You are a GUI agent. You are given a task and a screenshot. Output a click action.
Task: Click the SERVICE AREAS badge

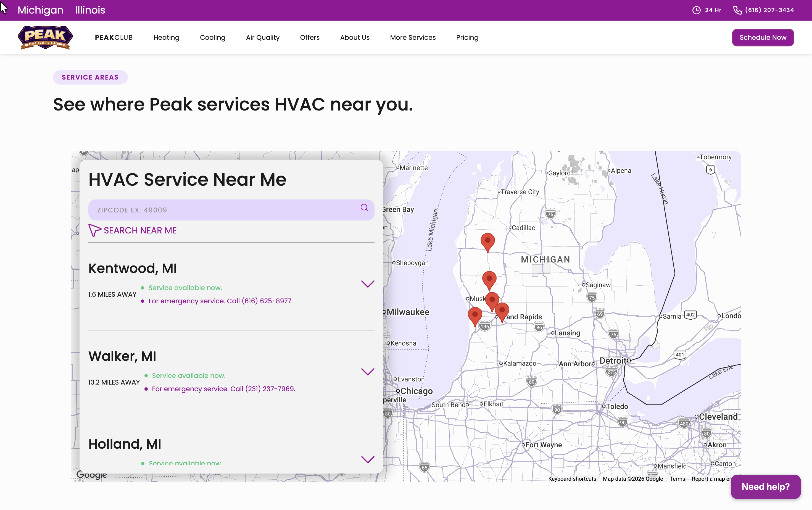(x=90, y=77)
